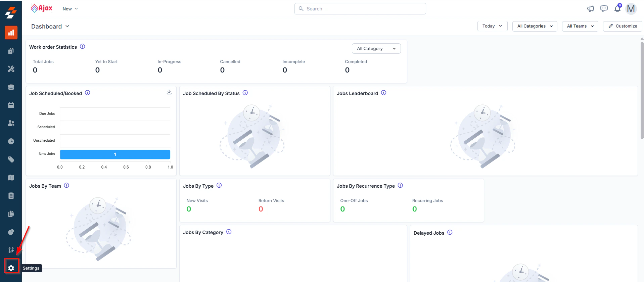Viewport: 644px width, 282px height.
Task: Click into the Search field
Action: (360, 9)
